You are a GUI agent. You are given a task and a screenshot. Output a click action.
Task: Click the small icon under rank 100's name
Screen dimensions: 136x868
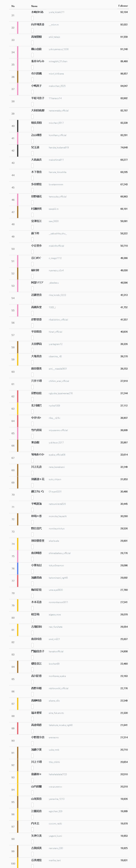tap(32, 866)
